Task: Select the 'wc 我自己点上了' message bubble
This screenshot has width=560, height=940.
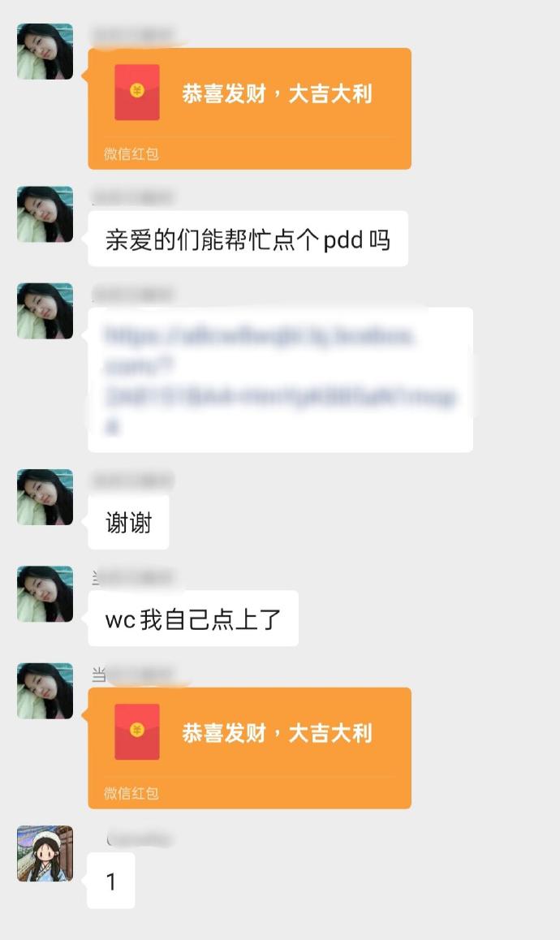Action: pos(193,618)
